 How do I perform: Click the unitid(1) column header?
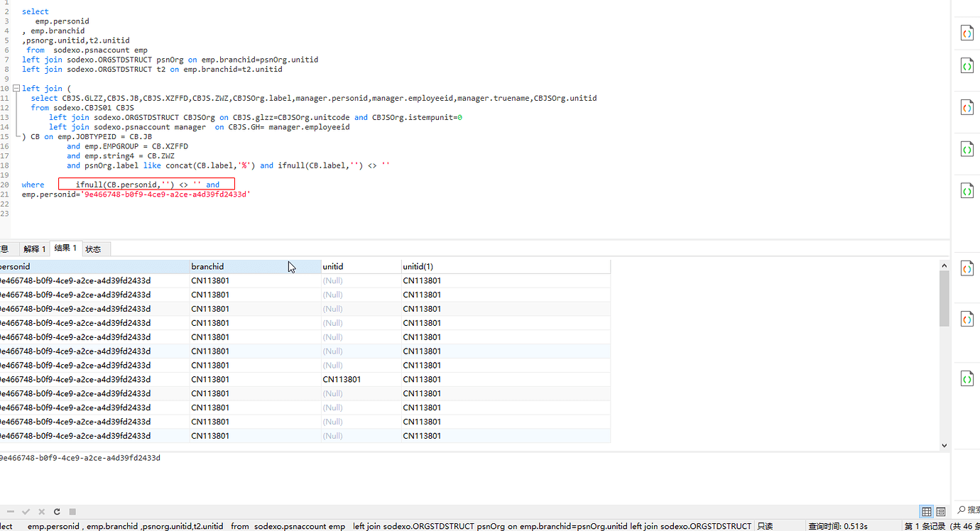pos(506,266)
